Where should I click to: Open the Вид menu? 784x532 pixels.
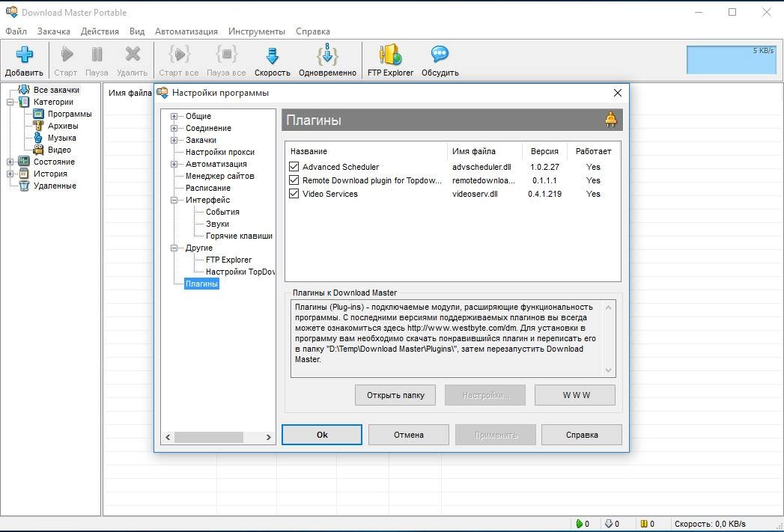tap(137, 31)
